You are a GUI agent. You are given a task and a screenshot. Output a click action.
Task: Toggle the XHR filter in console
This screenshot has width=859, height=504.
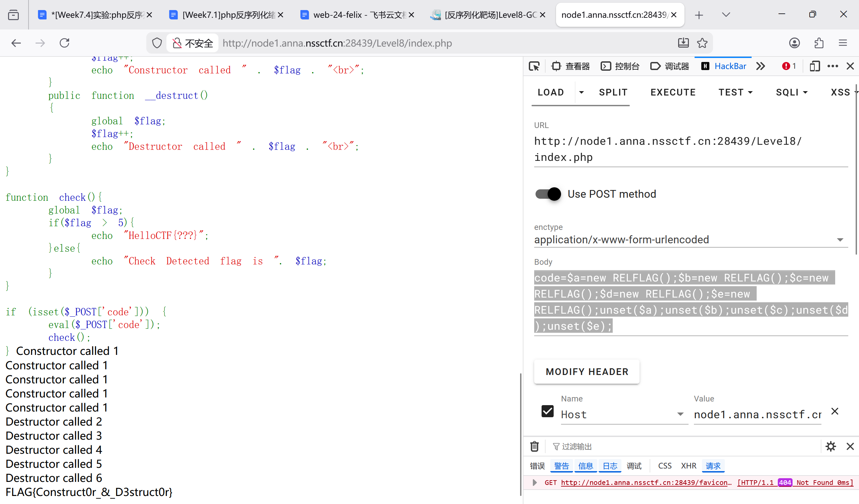click(x=689, y=465)
